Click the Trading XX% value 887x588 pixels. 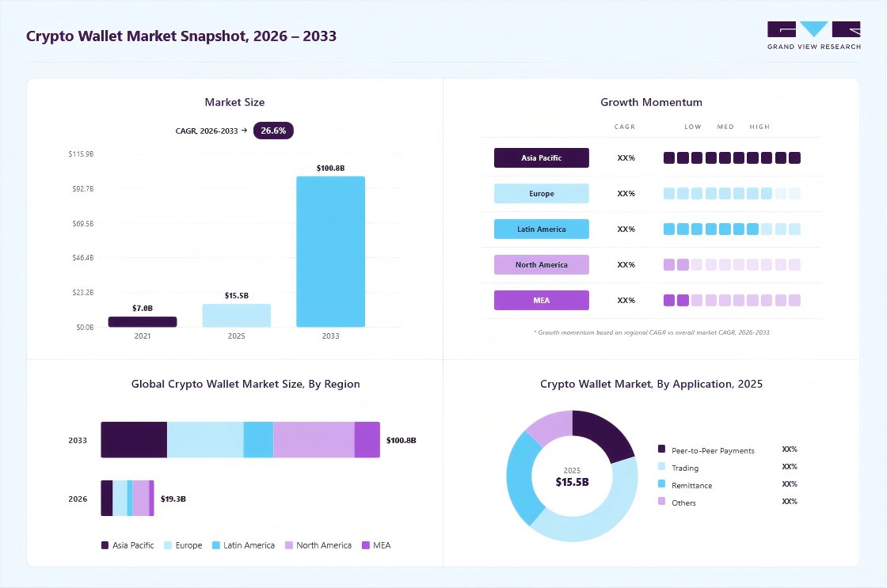790,466
